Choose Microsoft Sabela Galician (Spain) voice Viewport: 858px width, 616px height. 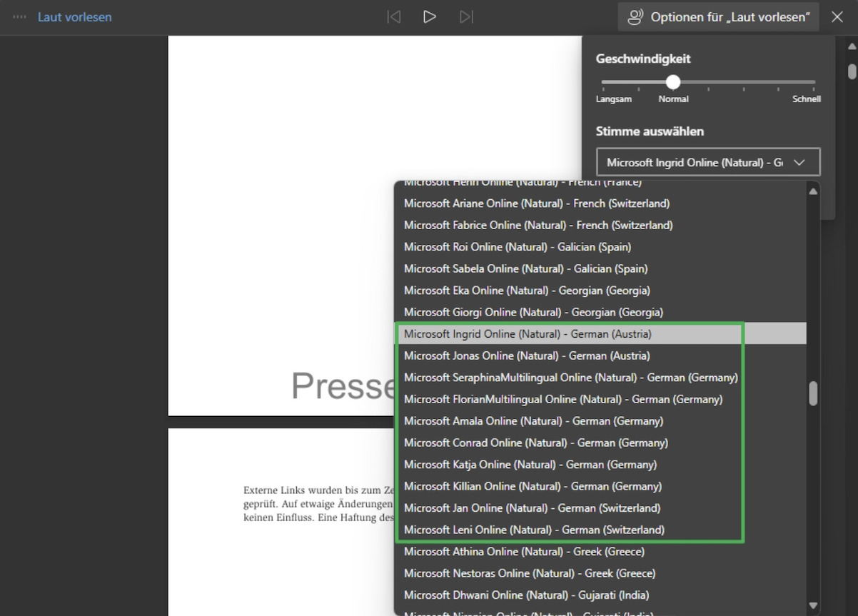click(600, 268)
